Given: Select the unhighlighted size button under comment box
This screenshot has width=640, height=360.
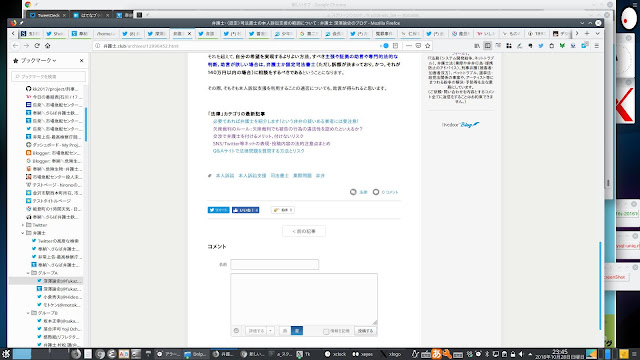Looking at the screenshot, I should 285,331.
